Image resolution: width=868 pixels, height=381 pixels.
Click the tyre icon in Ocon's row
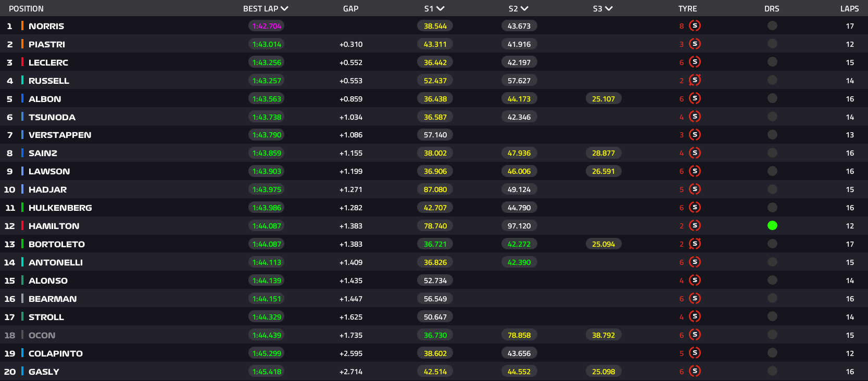pyautogui.click(x=695, y=335)
